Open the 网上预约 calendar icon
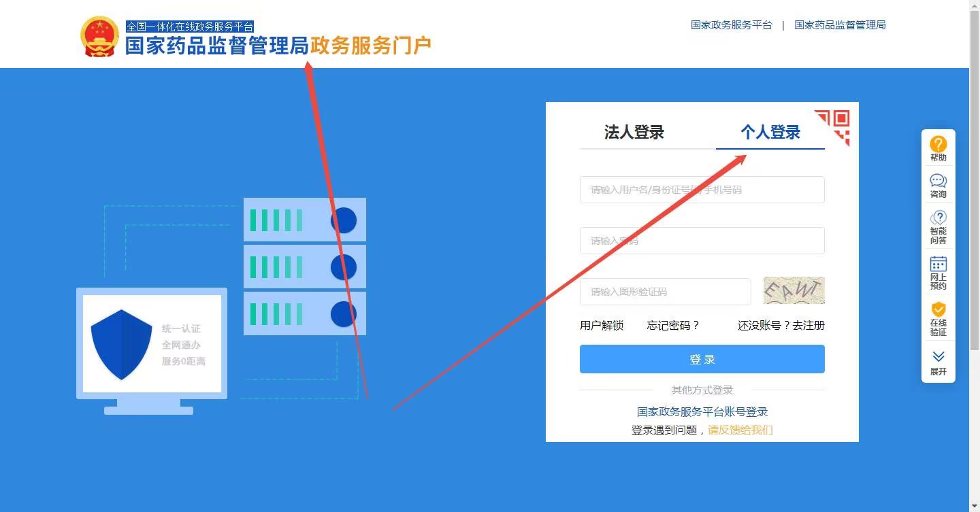This screenshot has width=980, height=512. [x=938, y=273]
